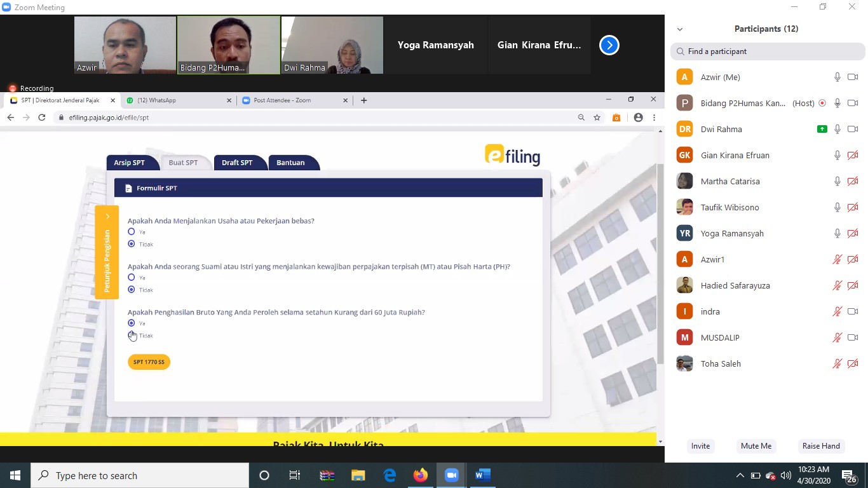
Task: Select Ya for Suami atau Istri question
Action: 132,278
